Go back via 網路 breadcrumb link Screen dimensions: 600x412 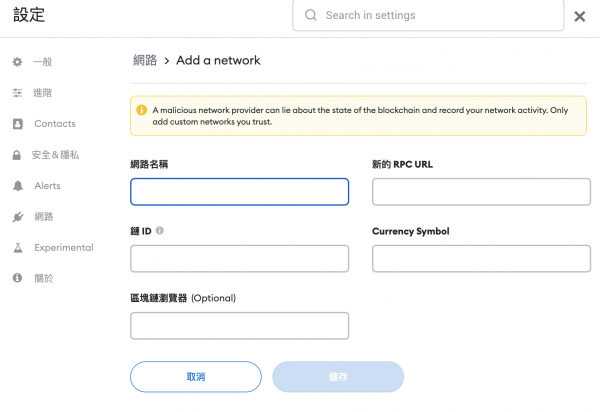tap(145, 60)
